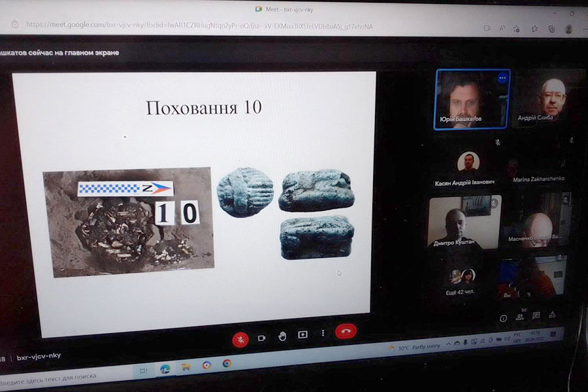Image resolution: width=588 pixels, height=392 pixels.
Task: Open the Edge Favorites list
Action: coord(534,29)
